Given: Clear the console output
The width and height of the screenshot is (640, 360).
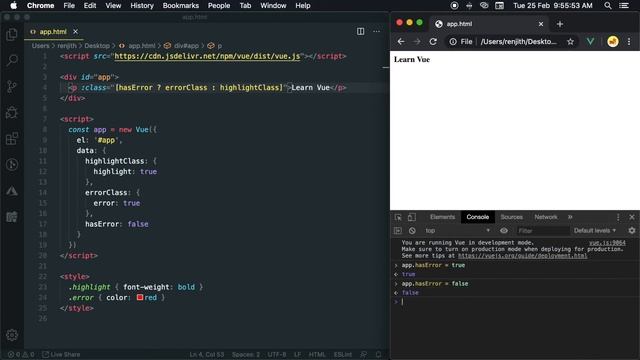Looking at the screenshot, I should (412, 231).
